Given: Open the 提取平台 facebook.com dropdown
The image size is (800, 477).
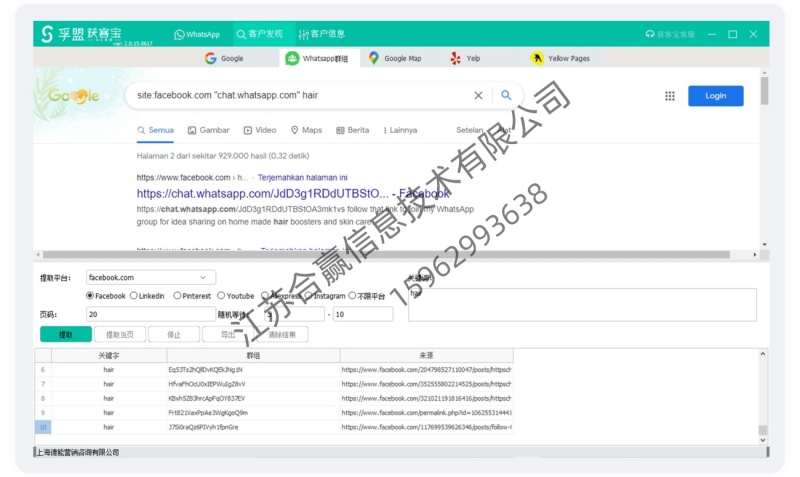Looking at the screenshot, I should [x=151, y=278].
